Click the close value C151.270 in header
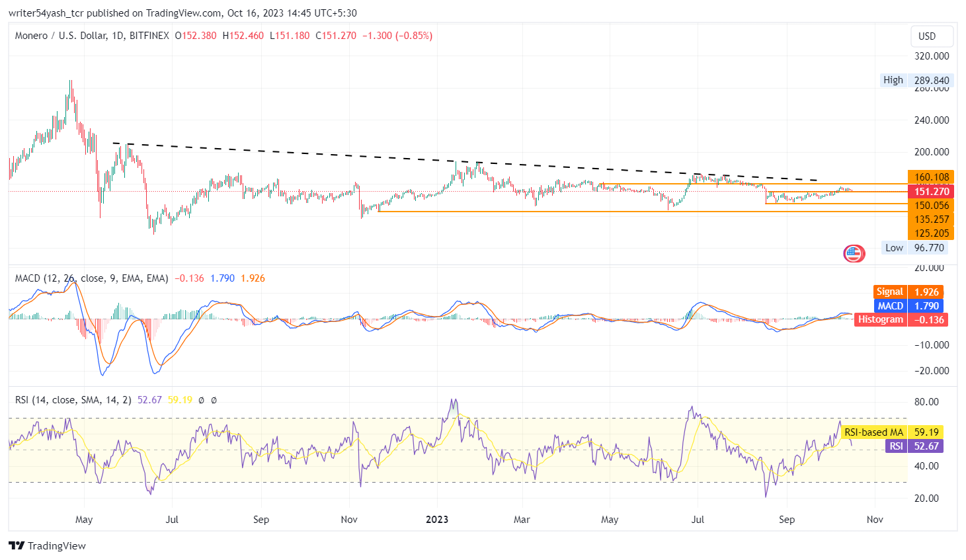The image size is (966, 560). point(336,36)
